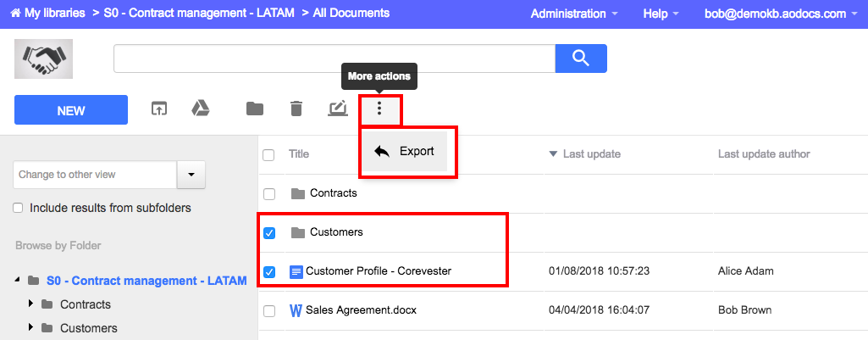Screen dimensions: 868x340
Task: Click the Customers folder icon in the tree
Action: 47,328
